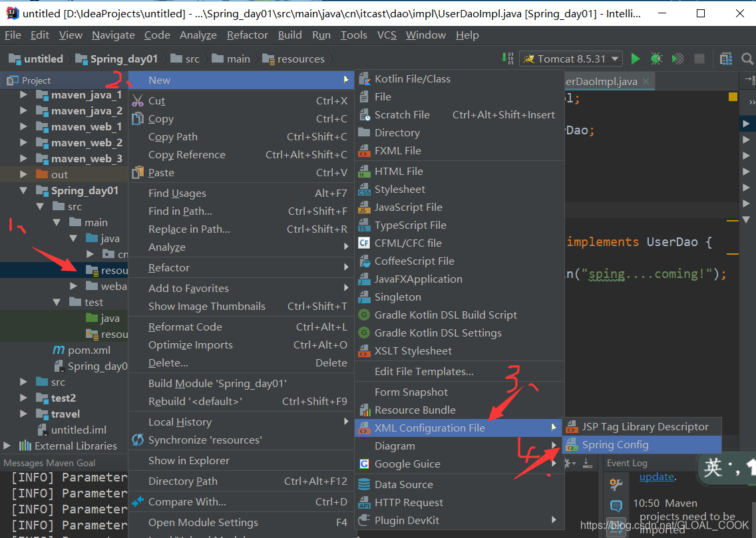Expand the travel module node
This screenshot has width=756, height=538.
[x=23, y=414]
